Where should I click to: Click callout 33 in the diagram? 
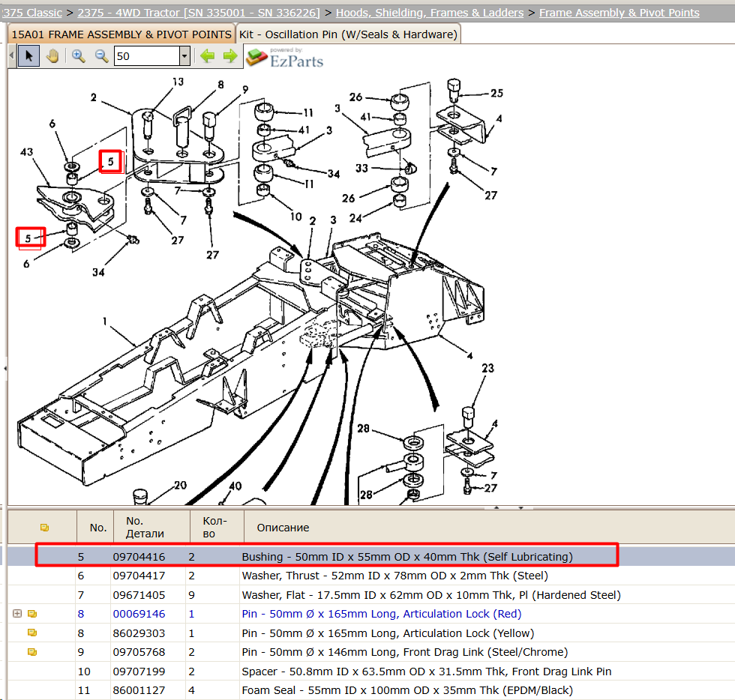pyautogui.click(x=361, y=168)
